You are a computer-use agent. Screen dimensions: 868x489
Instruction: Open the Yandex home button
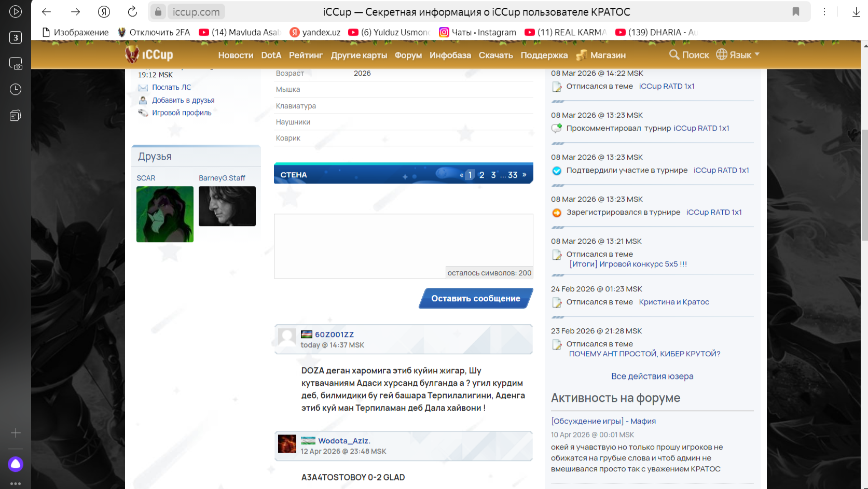click(x=104, y=11)
